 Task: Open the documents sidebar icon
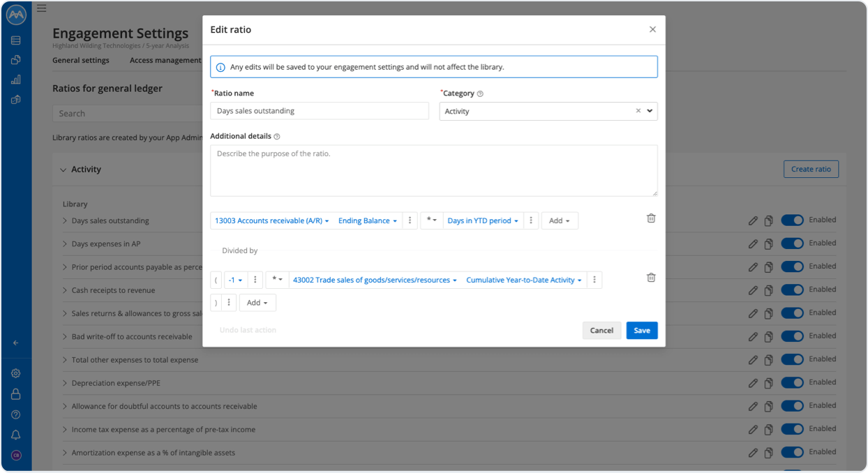[16, 60]
